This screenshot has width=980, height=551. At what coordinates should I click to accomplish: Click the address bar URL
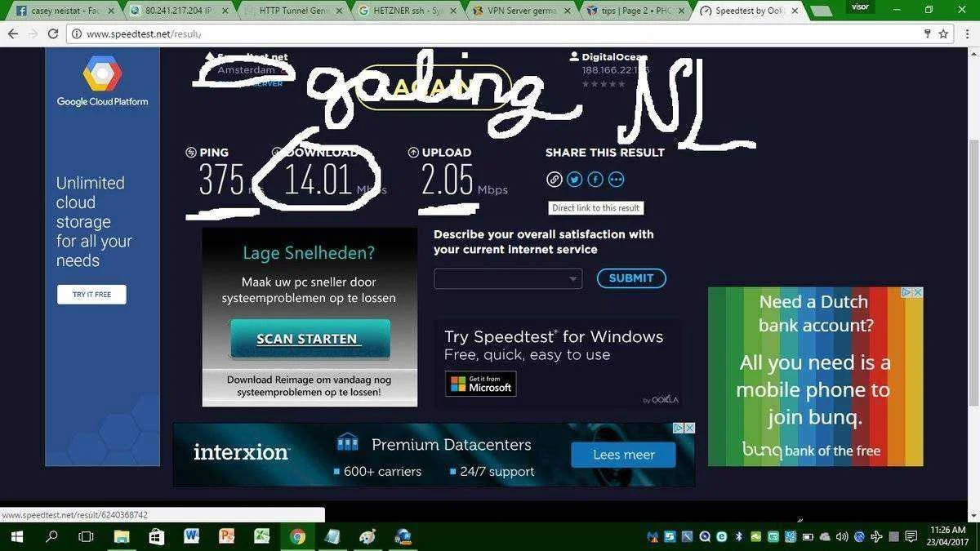[x=144, y=34]
